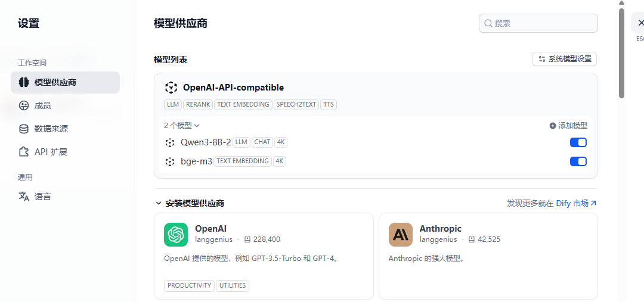The height and width of the screenshot is (302, 644).
Task: Open the API 扩展 settings page
Action: click(x=51, y=152)
